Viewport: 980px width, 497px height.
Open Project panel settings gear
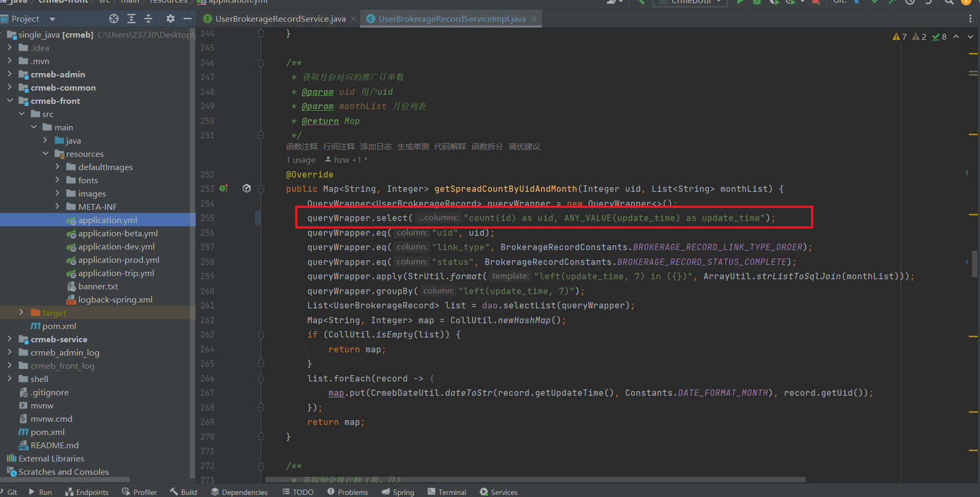170,19
